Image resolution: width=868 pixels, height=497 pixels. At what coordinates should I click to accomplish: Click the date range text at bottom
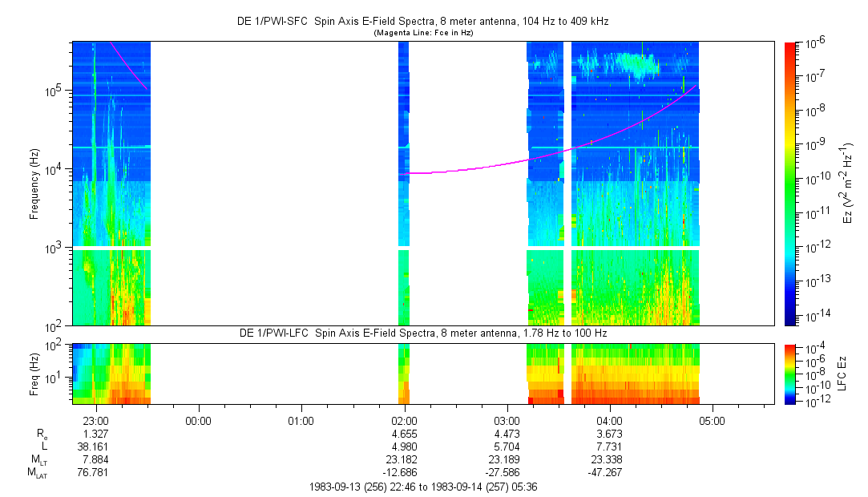pyautogui.click(x=422, y=487)
